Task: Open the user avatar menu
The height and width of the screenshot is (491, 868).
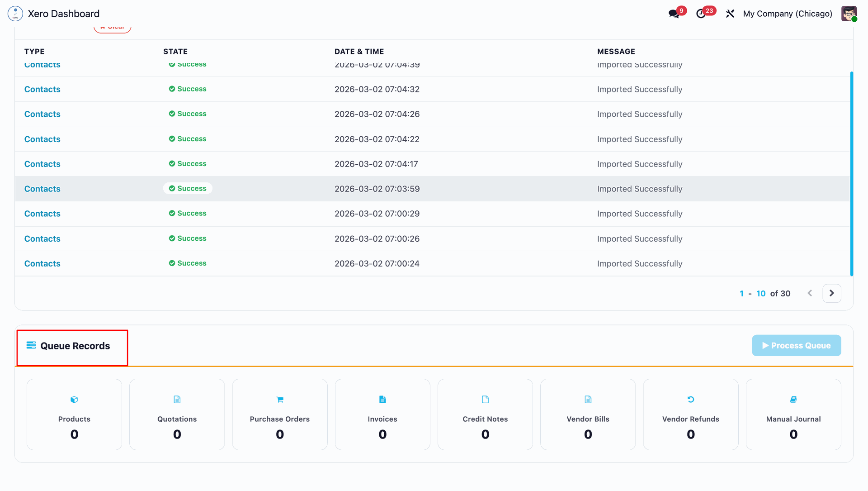Action: point(849,14)
